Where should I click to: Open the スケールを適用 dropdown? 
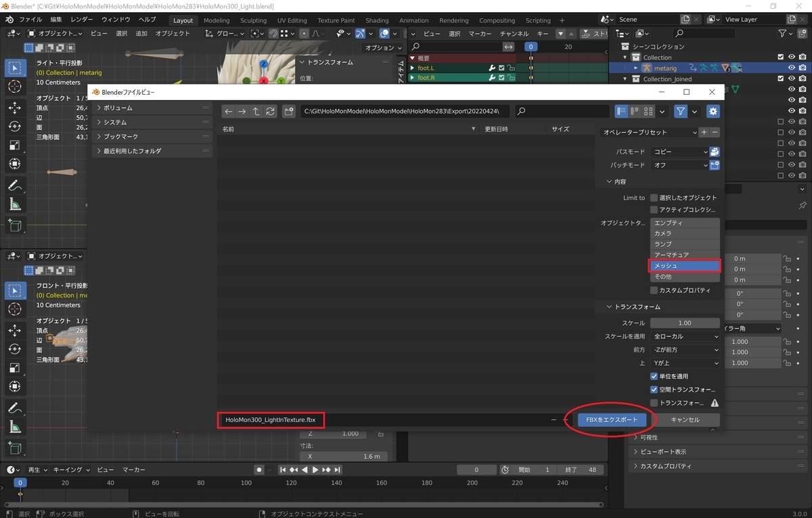[685, 336]
